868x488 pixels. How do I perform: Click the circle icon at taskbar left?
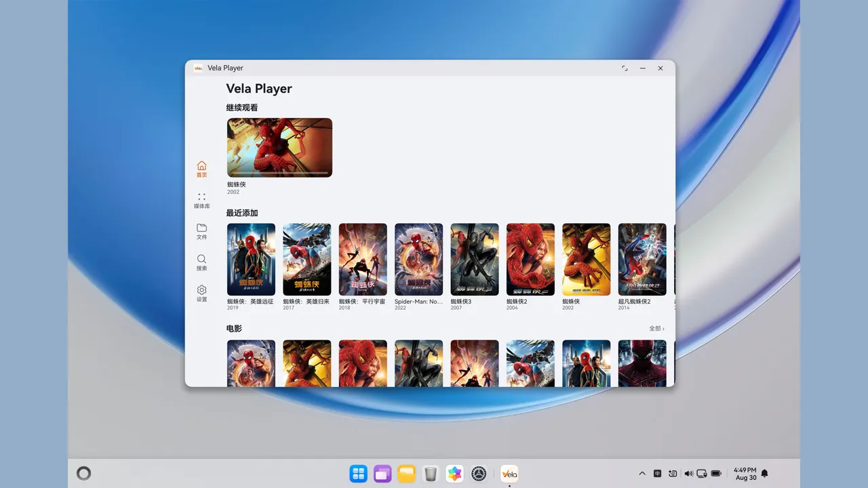point(83,474)
